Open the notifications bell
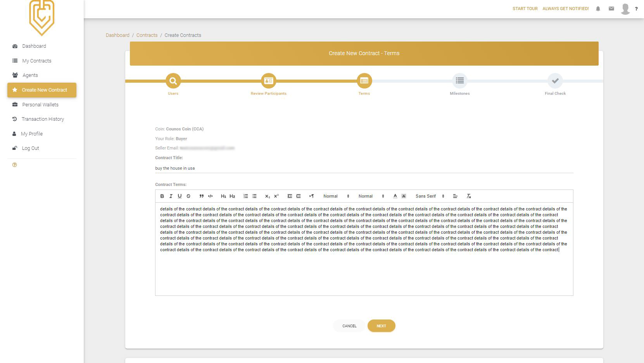Screen dimensions: 644x363 pyautogui.click(x=598, y=9)
